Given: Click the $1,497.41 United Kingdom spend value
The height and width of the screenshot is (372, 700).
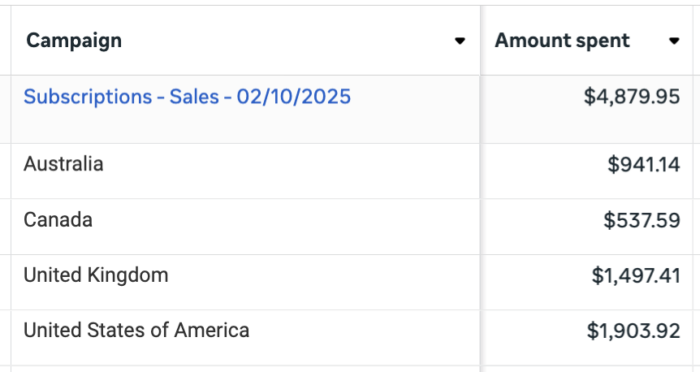Looking at the screenshot, I should [x=636, y=276].
